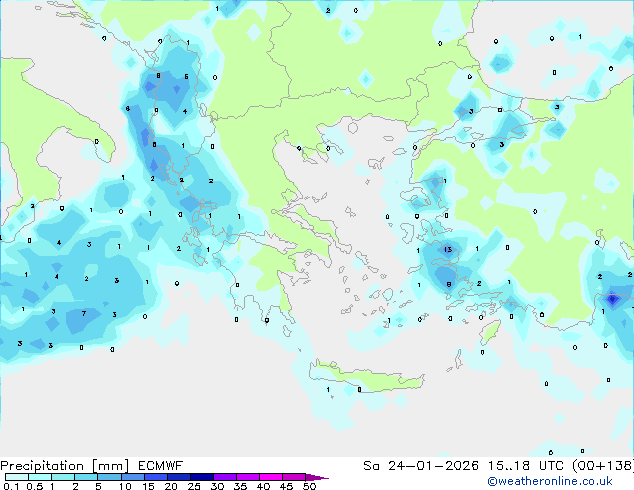This screenshot has height=490, width=634.
Task: Open the weatheronline.co.uk copyright link
Action: point(550,481)
